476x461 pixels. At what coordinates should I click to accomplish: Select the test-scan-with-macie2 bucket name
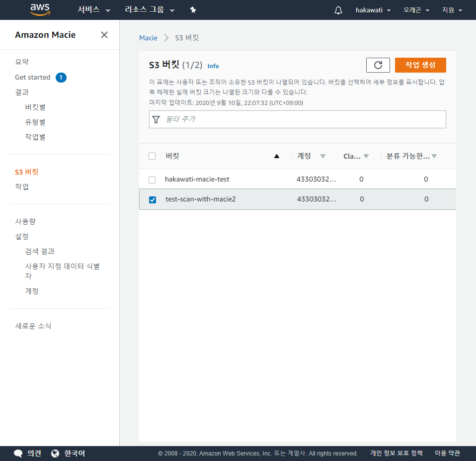coord(200,199)
